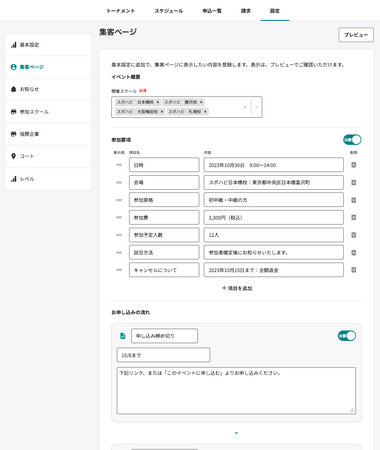This screenshot has width=380, height=450.
Task: Delete the 参加費 row with trash icon
Action: pos(354,217)
